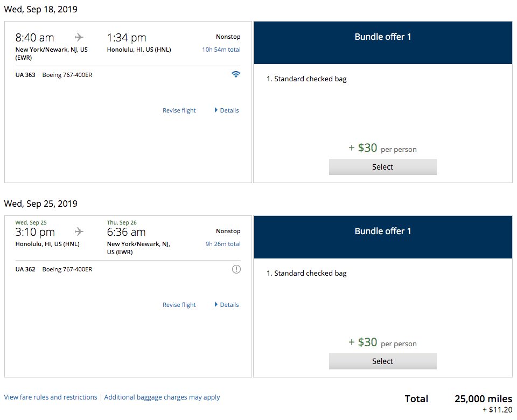Screen dimensions: 517x420
Task: Click the UA 363 flight number
Action: [25, 75]
